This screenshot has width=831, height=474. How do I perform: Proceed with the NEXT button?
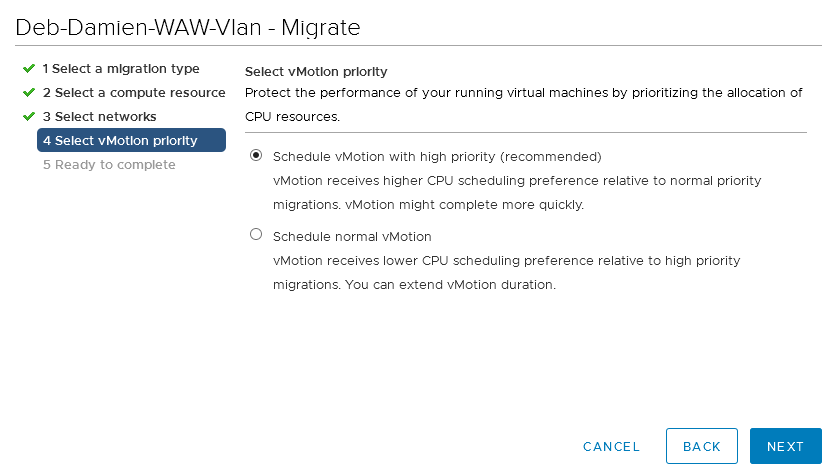(785, 446)
